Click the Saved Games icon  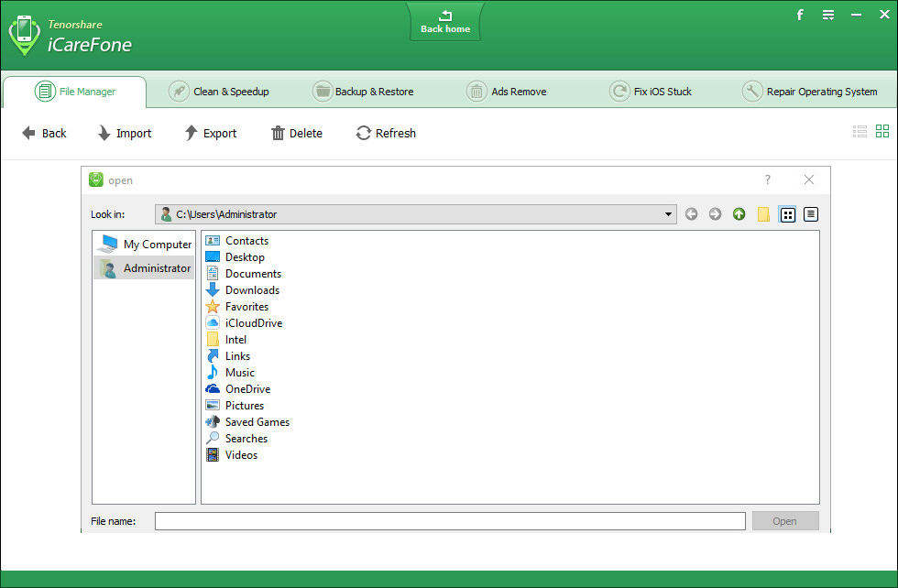point(213,422)
